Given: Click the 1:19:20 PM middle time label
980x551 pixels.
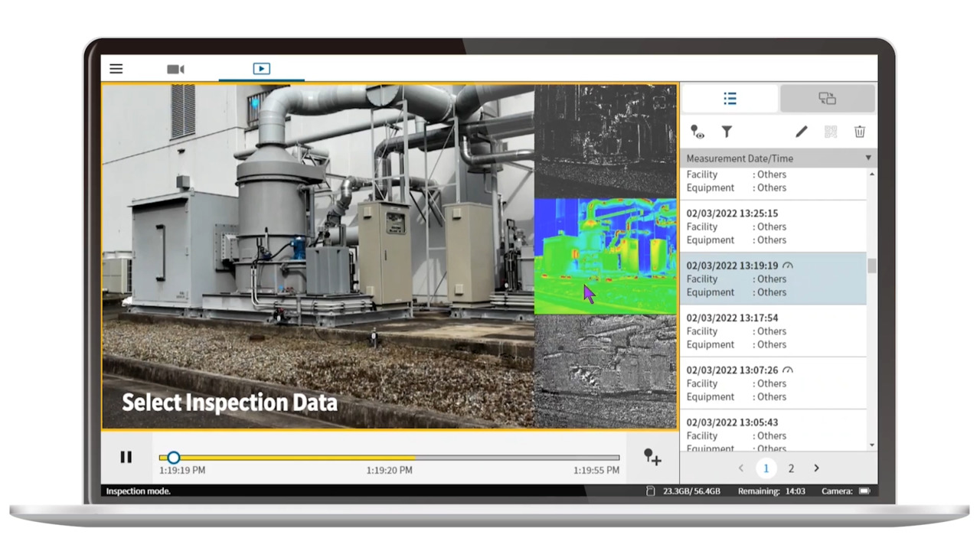Looking at the screenshot, I should 389,471.
